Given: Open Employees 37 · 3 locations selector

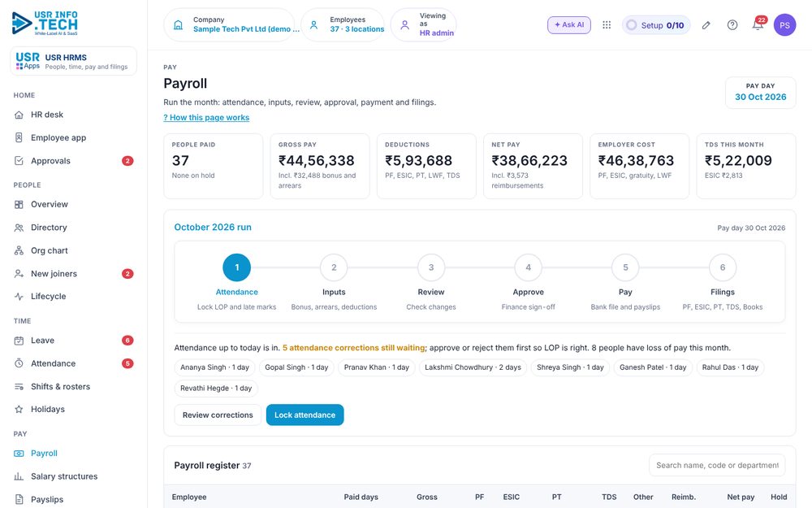Looking at the screenshot, I should point(343,25).
